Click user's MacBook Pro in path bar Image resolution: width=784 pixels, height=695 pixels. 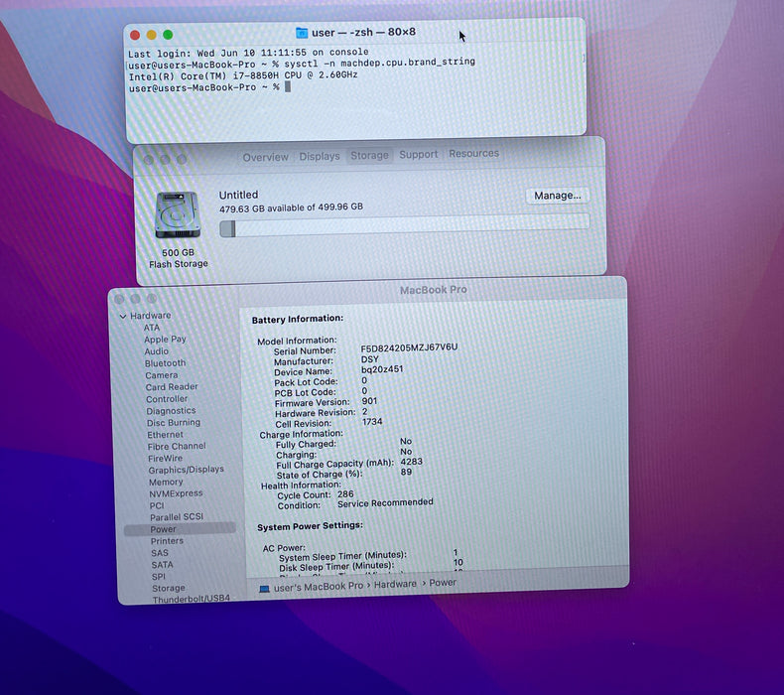[318, 587]
